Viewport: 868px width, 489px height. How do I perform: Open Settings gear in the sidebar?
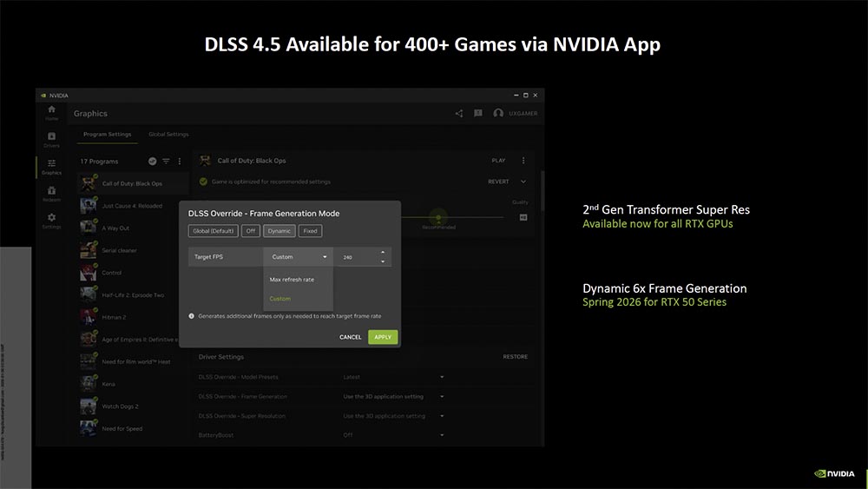51,220
